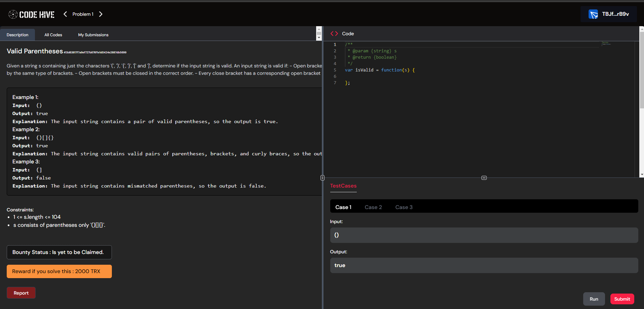Click the scroll-up arrow on the description panel
The image size is (644, 309).
318,29
